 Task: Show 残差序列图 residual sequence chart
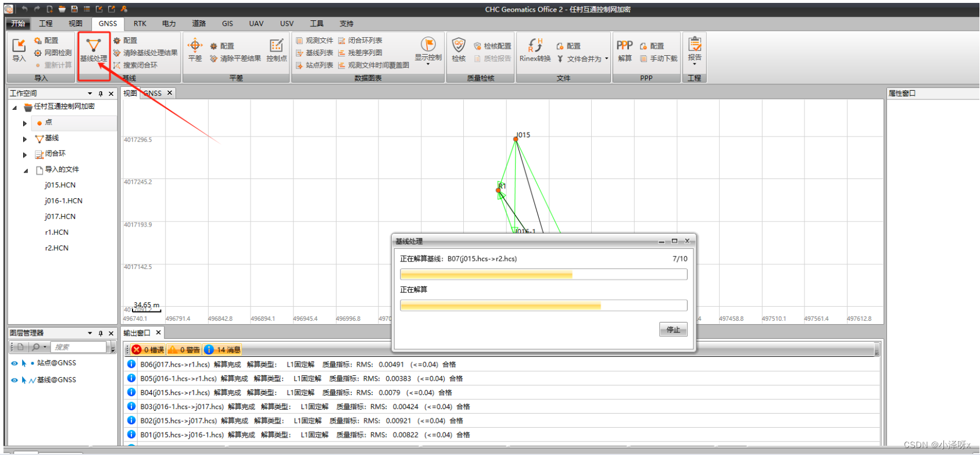point(360,53)
